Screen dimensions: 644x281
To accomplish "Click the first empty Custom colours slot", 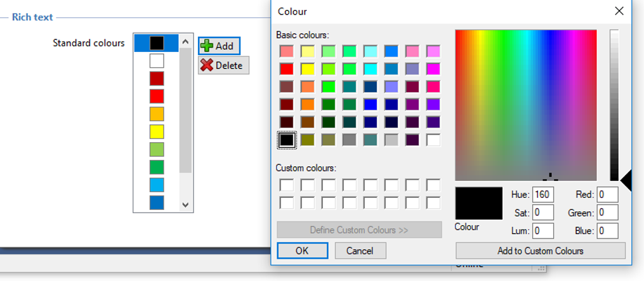I will [x=287, y=185].
